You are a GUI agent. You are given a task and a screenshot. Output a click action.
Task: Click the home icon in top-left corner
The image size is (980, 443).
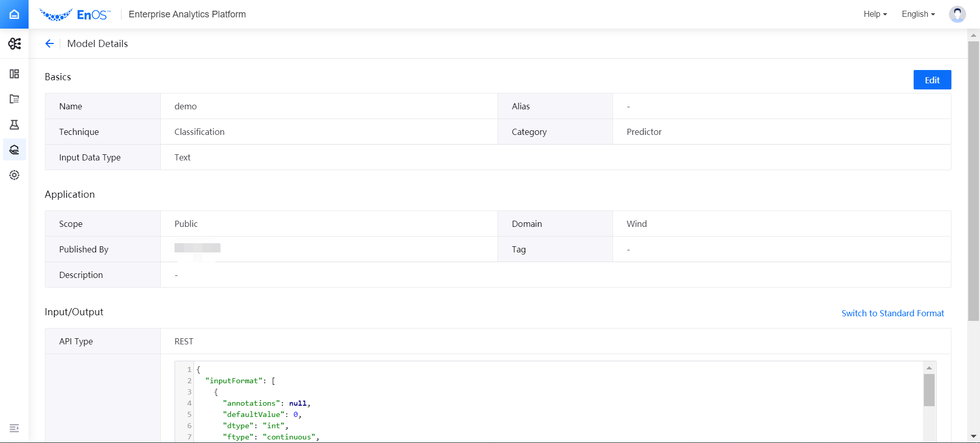pos(14,14)
